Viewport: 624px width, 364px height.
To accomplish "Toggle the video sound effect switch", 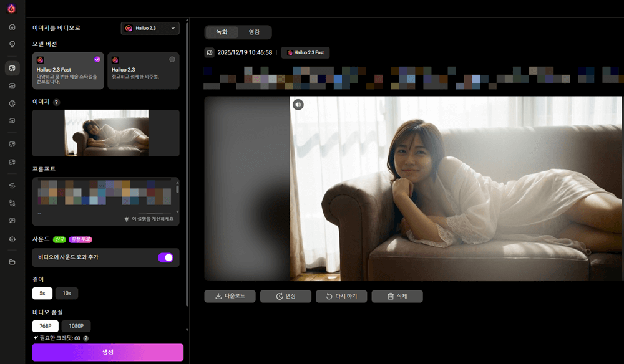I will (x=165, y=257).
